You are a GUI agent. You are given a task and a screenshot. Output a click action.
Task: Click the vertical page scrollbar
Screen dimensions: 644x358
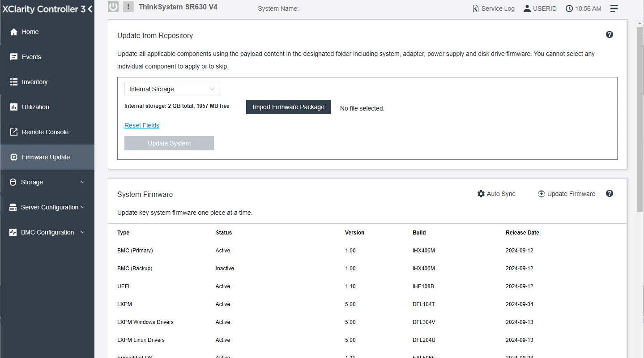click(640, 119)
